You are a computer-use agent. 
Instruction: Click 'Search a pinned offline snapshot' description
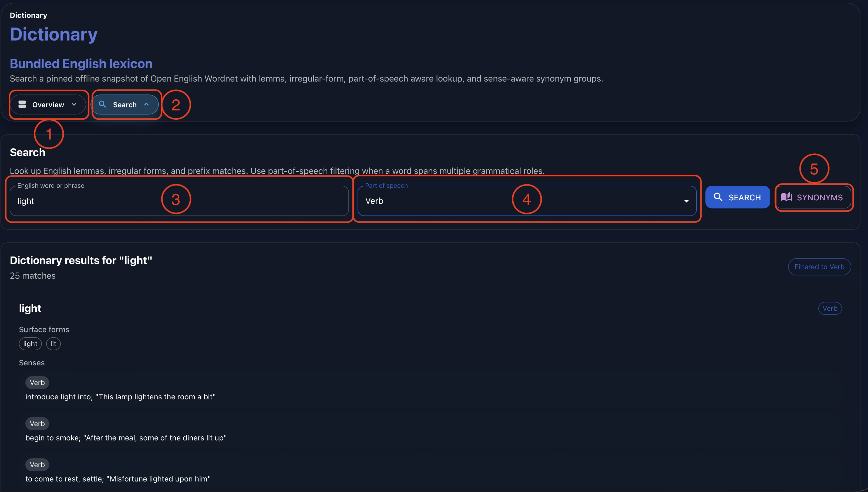307,79
